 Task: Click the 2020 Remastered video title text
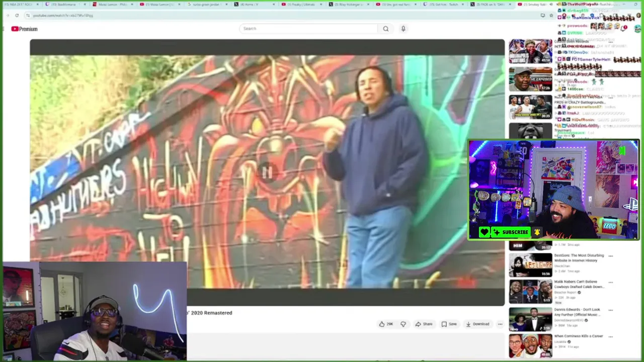pyautogui.click(x=210, y=313)
